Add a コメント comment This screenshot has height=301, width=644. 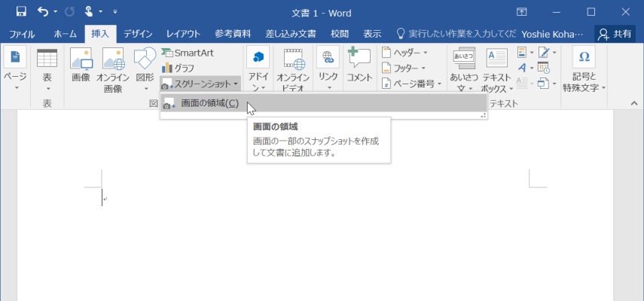[359, 65]
